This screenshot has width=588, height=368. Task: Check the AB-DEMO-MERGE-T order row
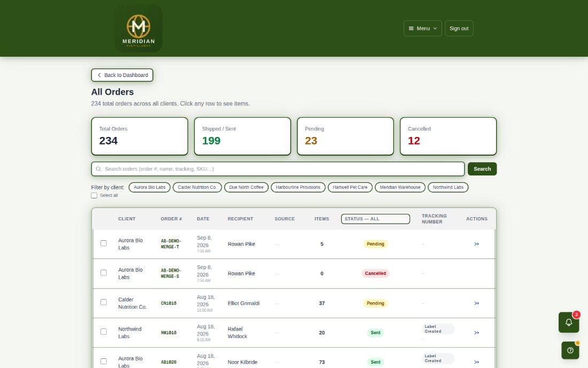click(x=104, y=243)
